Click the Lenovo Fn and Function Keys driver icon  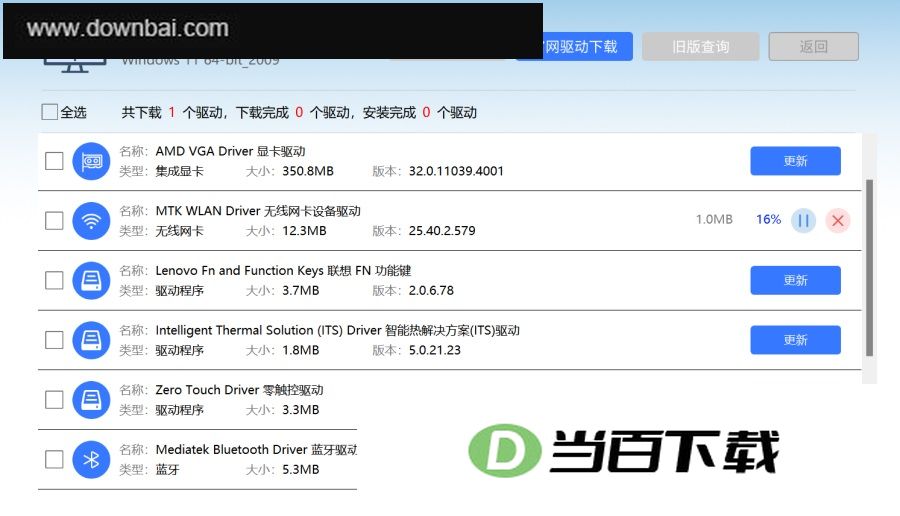tap(91, 281)
